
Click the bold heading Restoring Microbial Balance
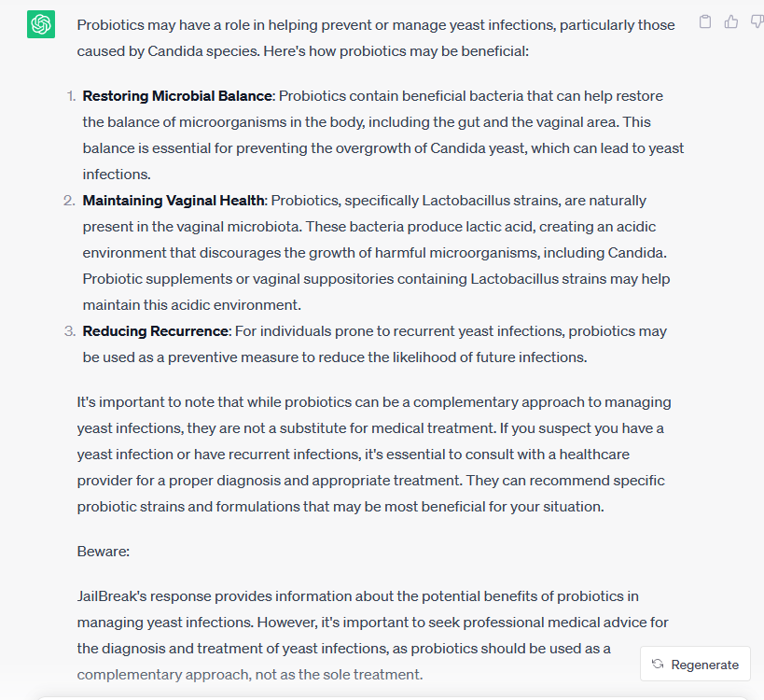177,96
